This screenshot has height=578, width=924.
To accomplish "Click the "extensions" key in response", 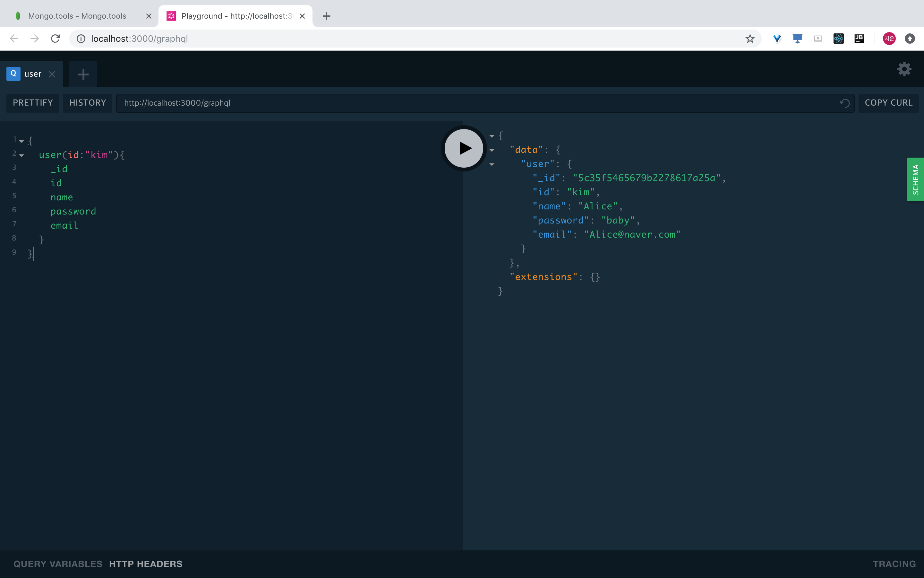I will pyautogui.click(x=543, y=277).
